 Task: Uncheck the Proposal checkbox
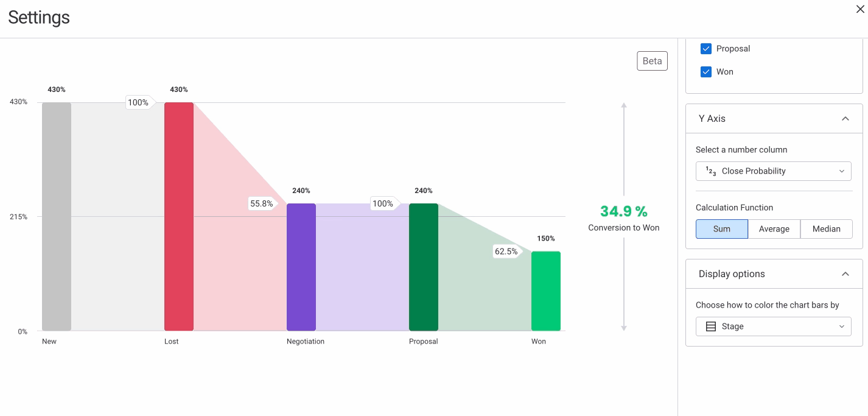click(706, 48)
